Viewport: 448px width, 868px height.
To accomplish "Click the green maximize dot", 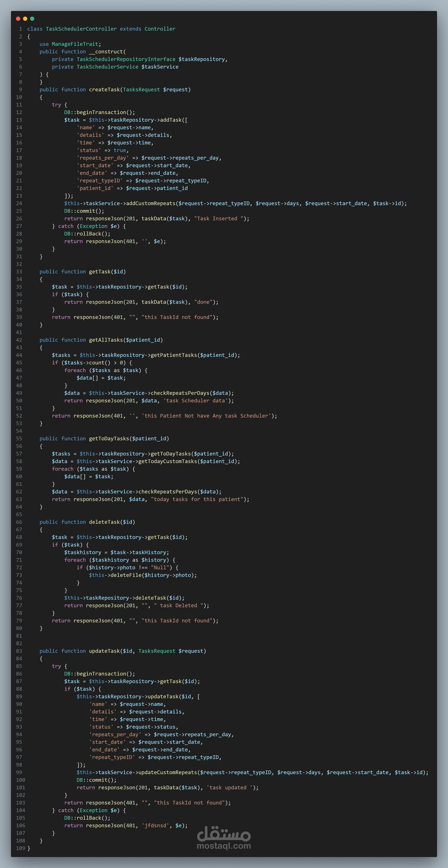I will [32, 19].
